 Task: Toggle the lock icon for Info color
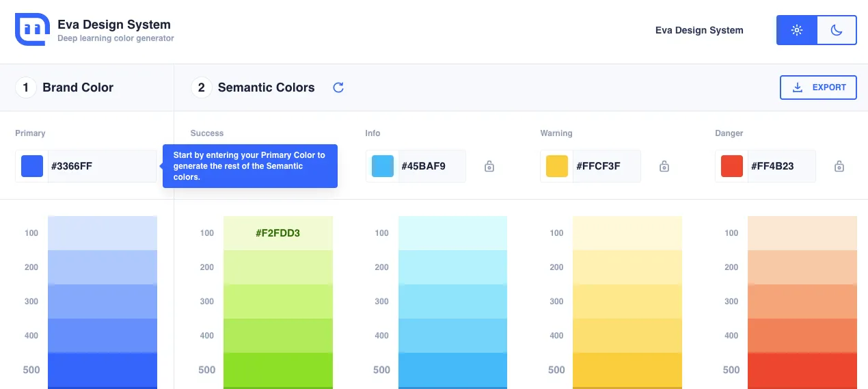pos(489,166)
